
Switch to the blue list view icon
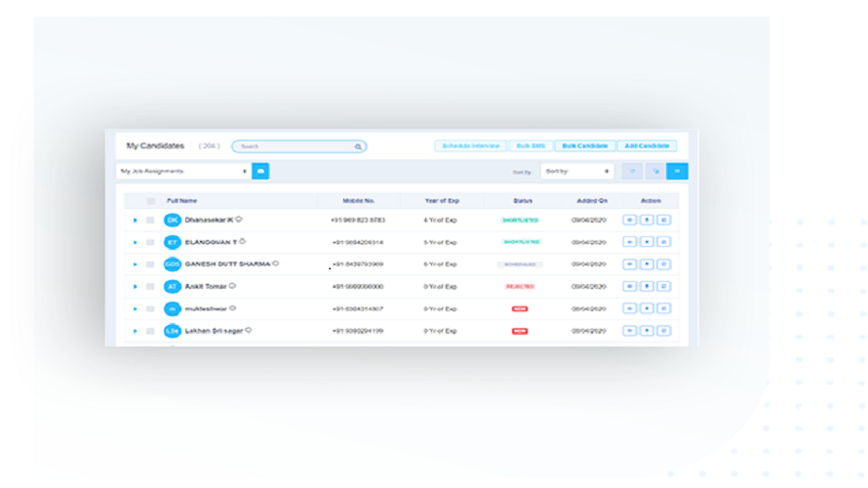tap(677, 172)
